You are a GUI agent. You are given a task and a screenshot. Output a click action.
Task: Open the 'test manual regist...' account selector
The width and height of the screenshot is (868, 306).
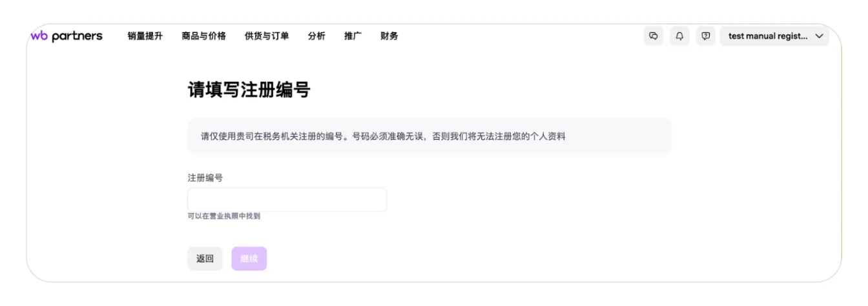tap(768, 36)
